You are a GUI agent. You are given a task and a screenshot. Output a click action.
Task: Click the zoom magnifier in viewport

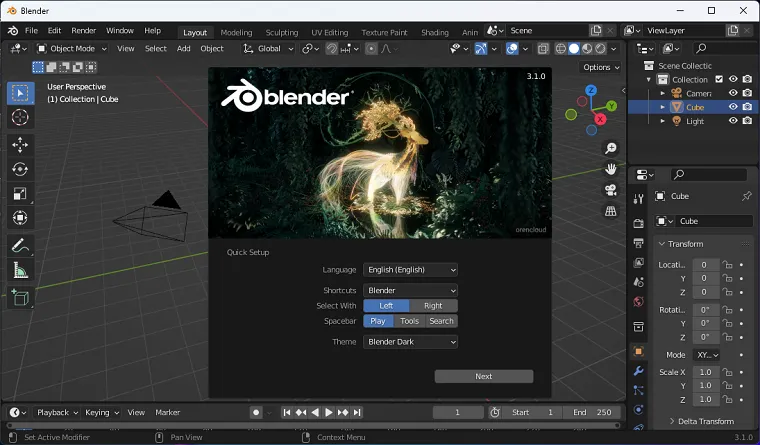(x=611, y=148)
